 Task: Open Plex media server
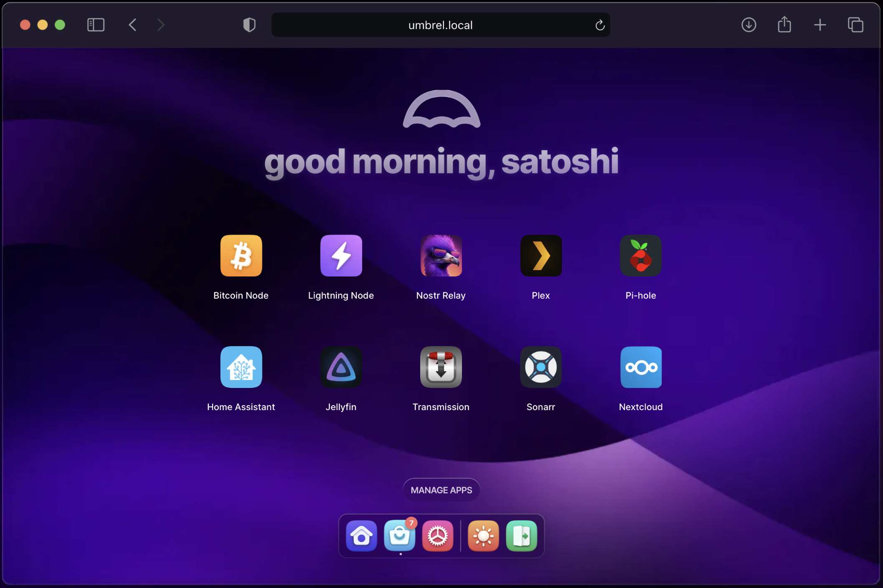point(540,255)
